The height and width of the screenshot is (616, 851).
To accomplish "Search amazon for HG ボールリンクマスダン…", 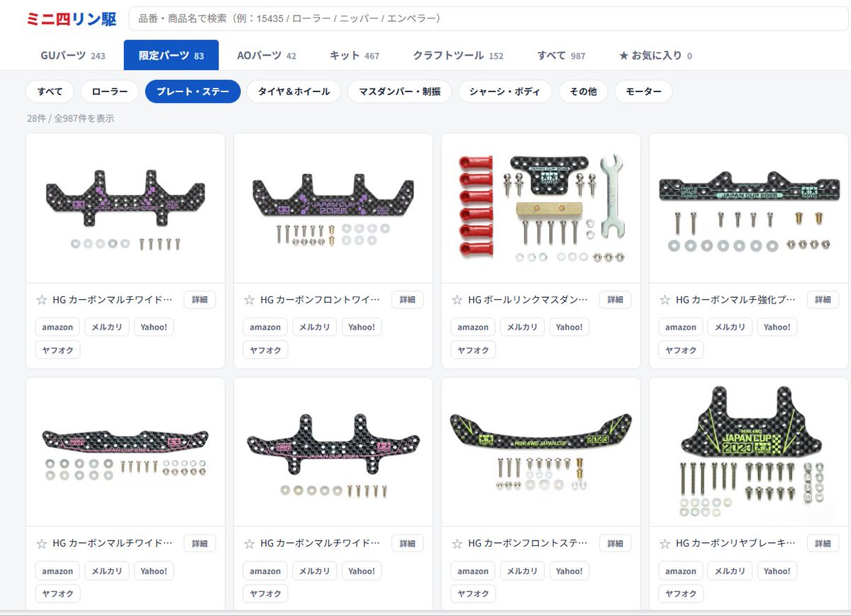I will coord(473,327).
